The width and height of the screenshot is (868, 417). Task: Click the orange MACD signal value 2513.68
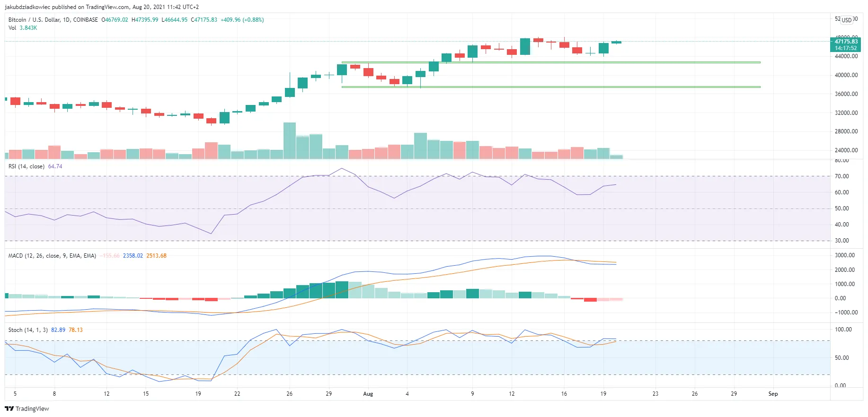point(156,256)
